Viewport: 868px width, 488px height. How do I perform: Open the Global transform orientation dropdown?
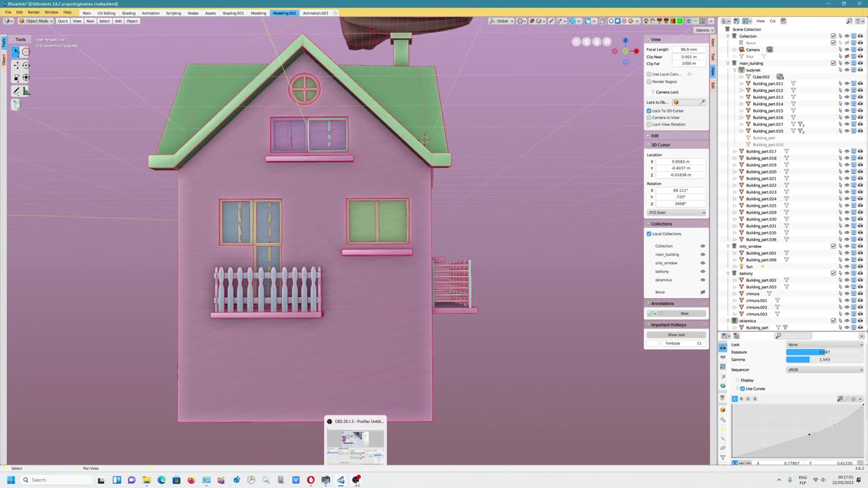coord(502,21)
